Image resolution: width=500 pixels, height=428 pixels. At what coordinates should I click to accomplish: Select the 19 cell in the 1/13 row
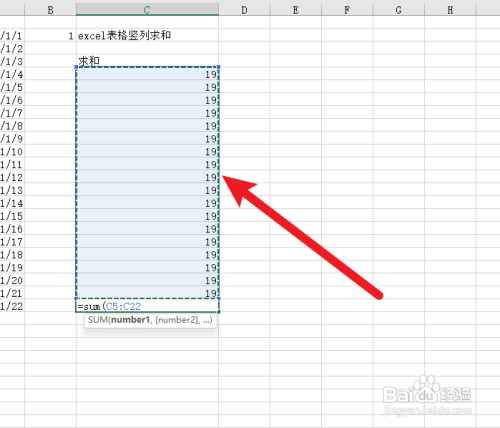(147, 190)
